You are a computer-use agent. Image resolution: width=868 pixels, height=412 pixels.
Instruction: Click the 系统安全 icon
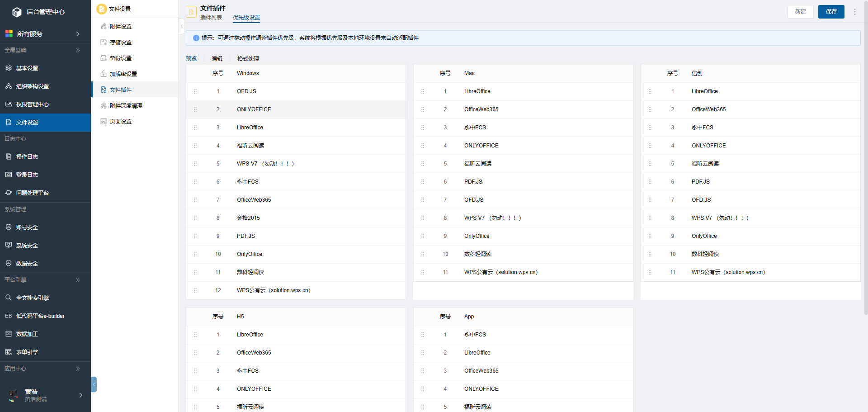point(9,245)
